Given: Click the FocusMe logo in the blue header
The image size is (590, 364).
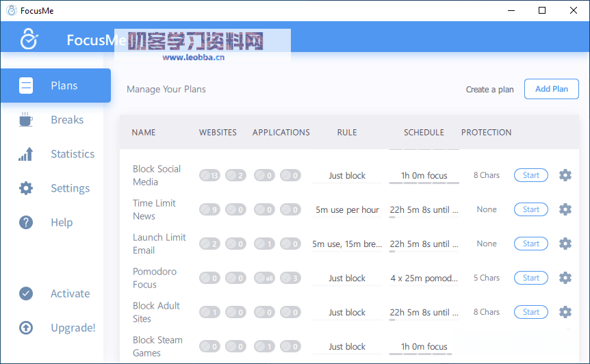Looking at the screenshot, I should click(29, 39).
